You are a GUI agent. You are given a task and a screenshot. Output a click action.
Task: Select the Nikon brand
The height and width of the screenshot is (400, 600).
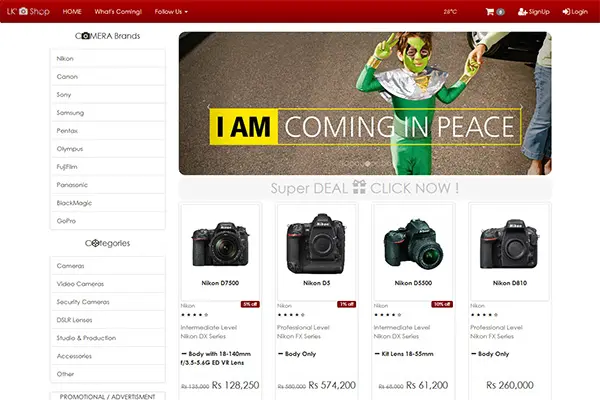click(x=108, y=59)
